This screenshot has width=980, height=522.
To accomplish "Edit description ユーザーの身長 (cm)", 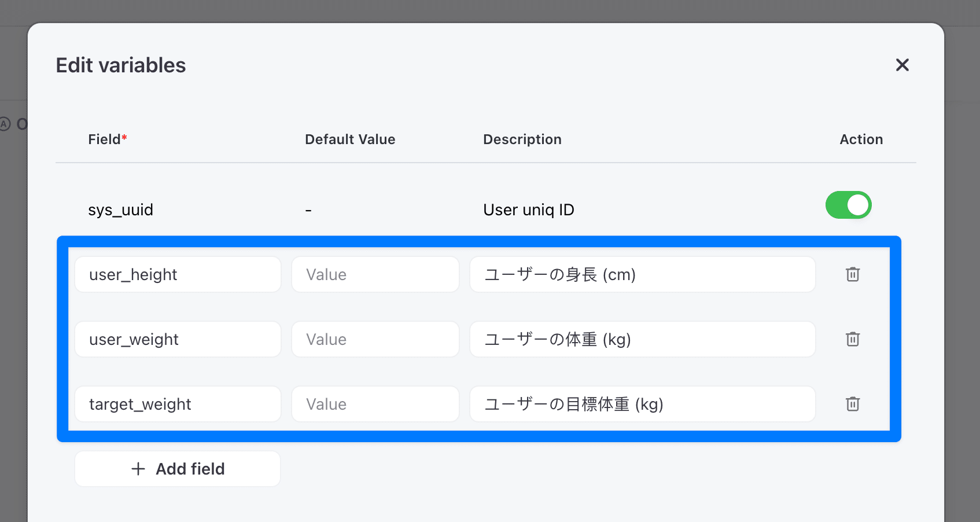I will (642, 274).
